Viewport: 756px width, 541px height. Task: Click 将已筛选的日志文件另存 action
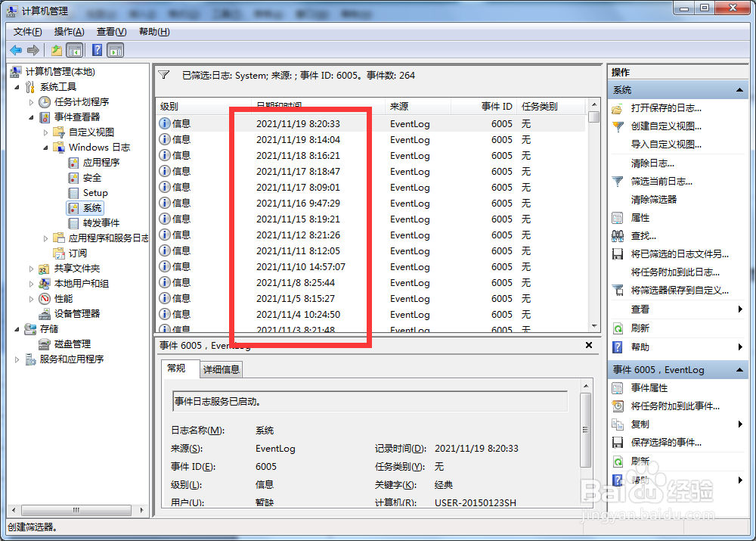click(x=680, y=253)
